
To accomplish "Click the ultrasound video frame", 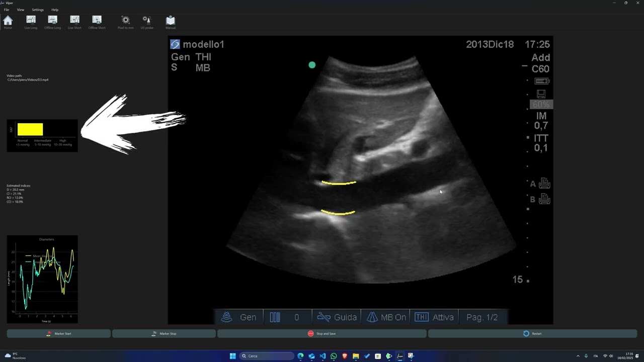I will (x=360, y=180).
